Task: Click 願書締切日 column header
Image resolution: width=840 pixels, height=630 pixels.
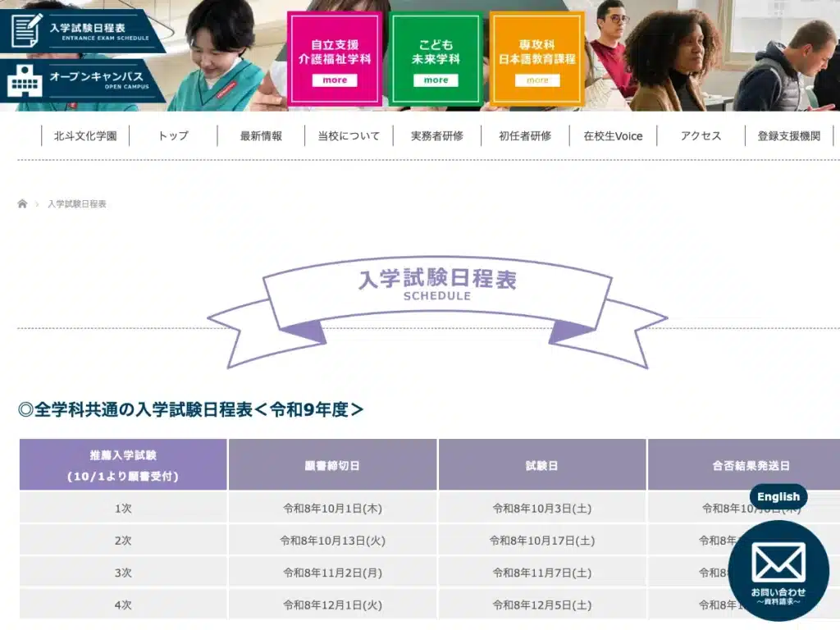Action: [x=332, y=466]
